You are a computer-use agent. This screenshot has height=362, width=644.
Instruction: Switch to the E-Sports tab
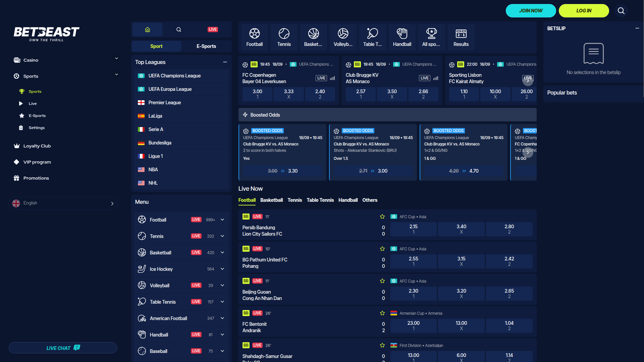coord(206,46)
